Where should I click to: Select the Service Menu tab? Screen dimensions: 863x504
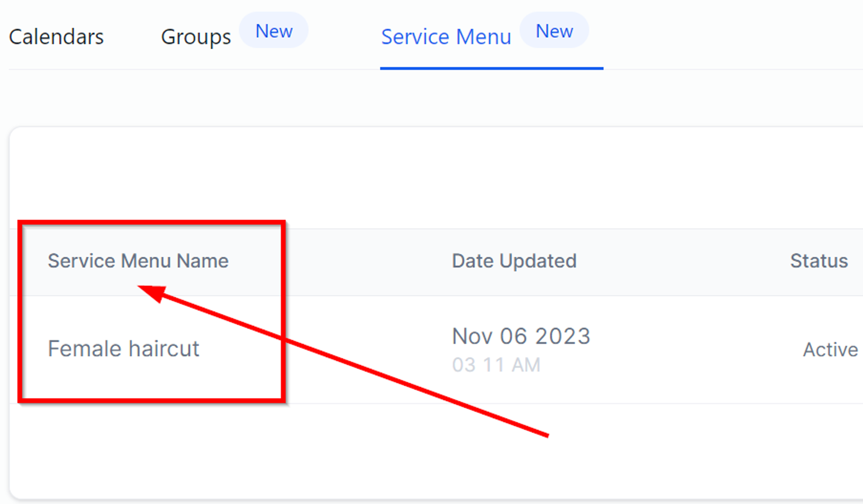tap(446, 37)
